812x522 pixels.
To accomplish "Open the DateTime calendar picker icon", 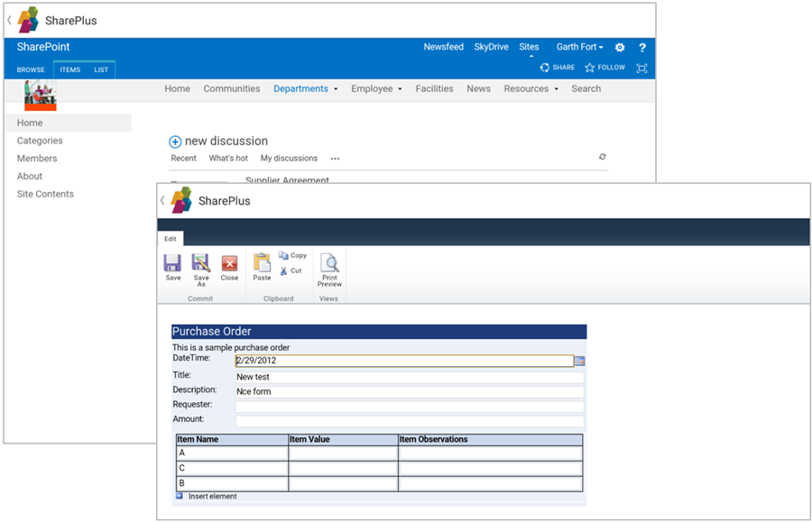I will pyautogui.click(x=579, y=361).
